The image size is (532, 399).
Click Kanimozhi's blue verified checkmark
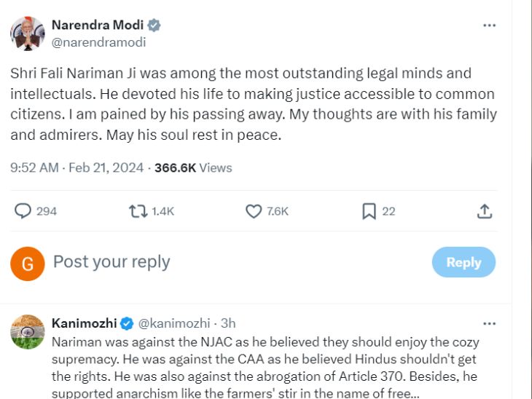[127, 323]
